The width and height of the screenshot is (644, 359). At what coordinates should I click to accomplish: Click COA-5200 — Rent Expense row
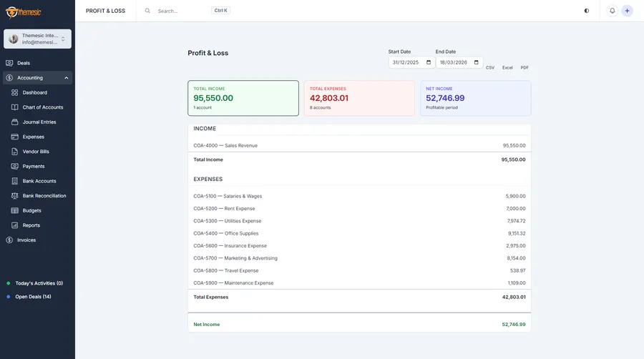(359, 208)
